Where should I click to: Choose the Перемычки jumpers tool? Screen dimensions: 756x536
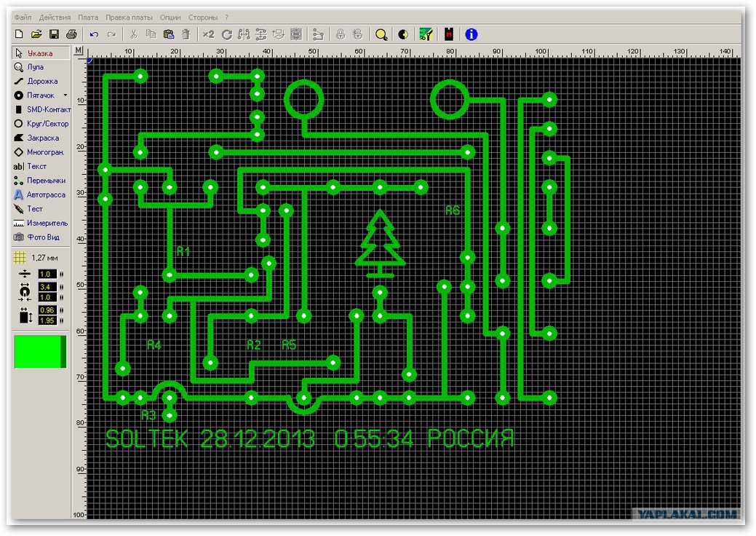(41, 181)
